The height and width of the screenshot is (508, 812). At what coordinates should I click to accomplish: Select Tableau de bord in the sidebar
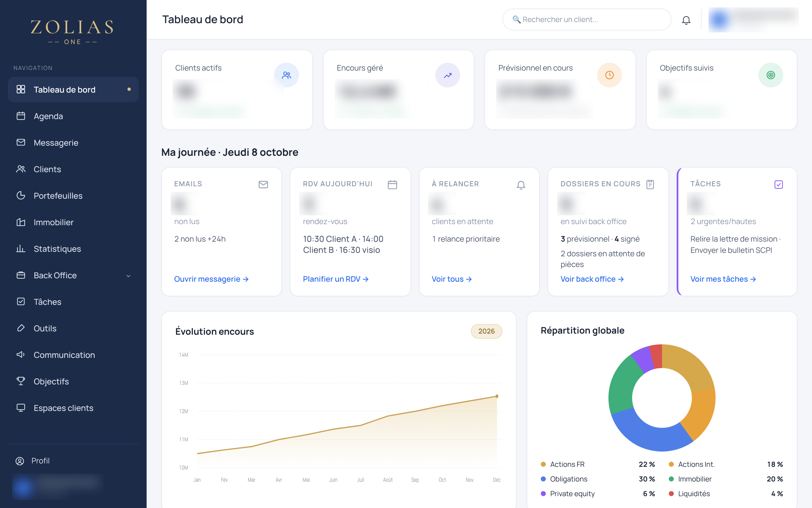(x=73, y=90)
